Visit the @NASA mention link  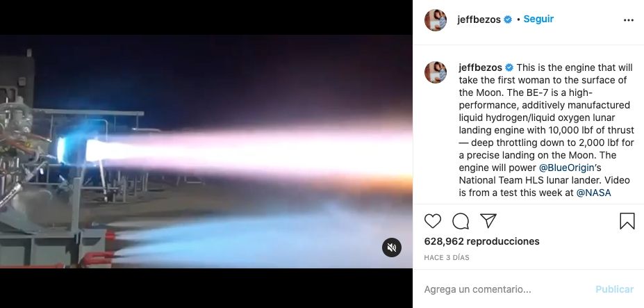tap(593, 193)
